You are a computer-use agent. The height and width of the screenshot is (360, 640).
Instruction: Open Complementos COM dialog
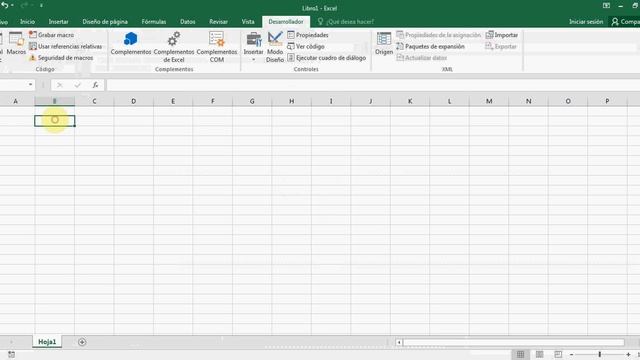(217, 47)
